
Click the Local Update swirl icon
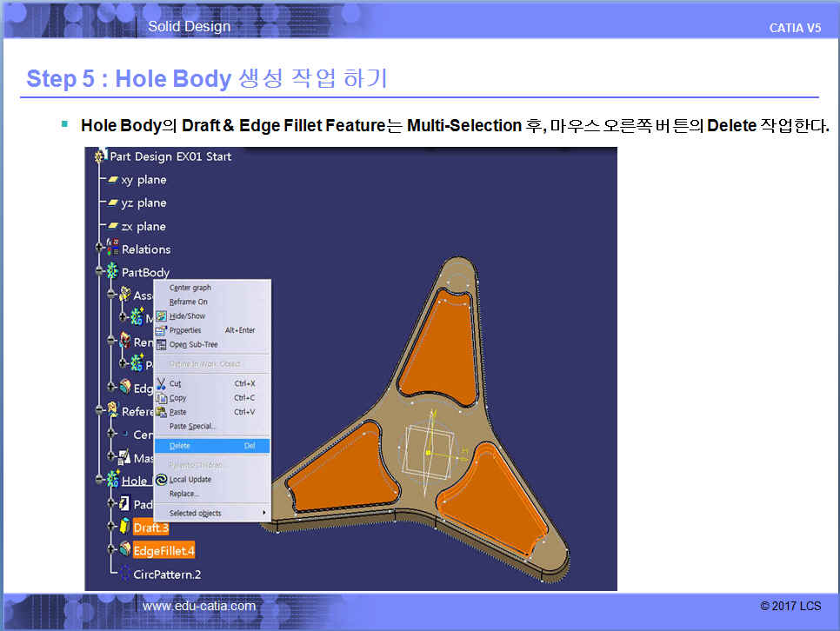point(161,479)
